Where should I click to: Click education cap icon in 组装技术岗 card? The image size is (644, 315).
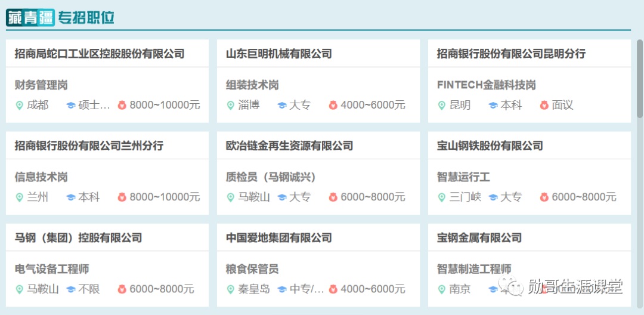point(281,106)
